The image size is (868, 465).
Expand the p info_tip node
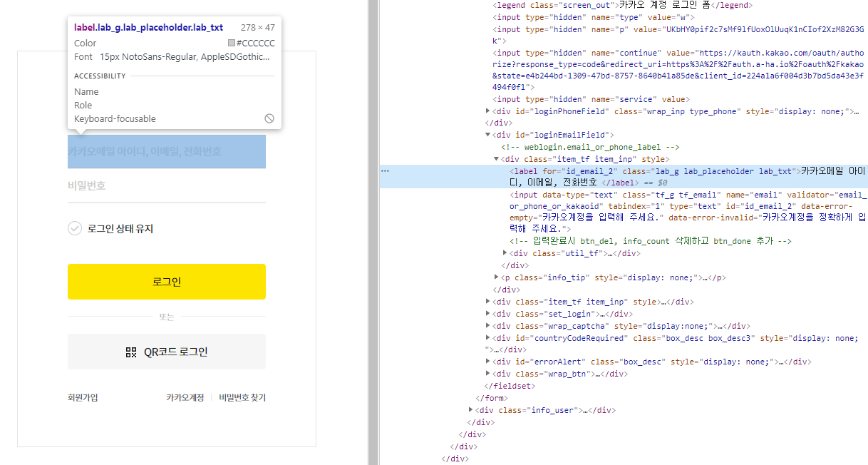tap(497, 277)
